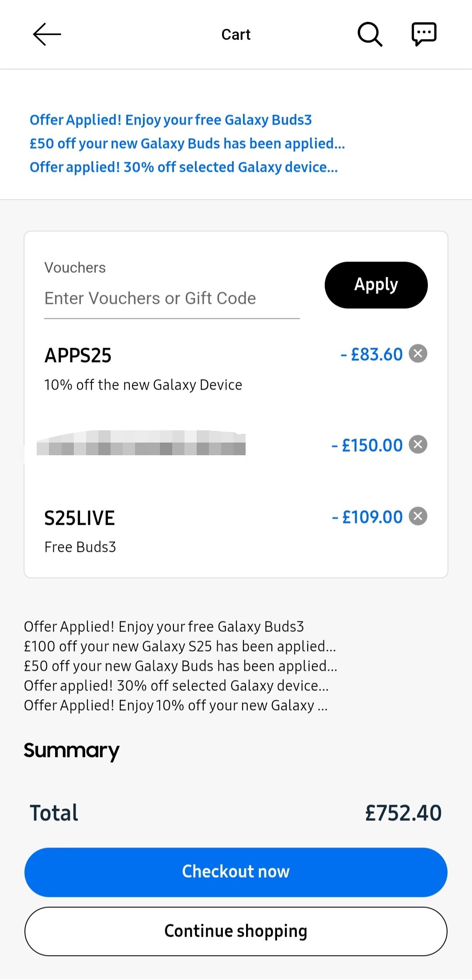This screenshot has width=472, height=980.
Task: Open the chat support icon
Action: (423, 34)
